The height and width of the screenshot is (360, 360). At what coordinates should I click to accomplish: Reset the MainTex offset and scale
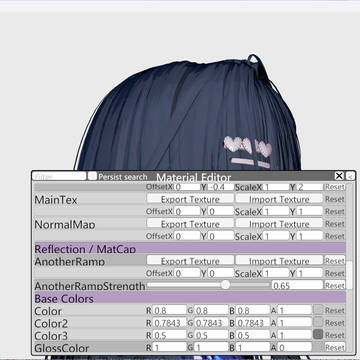tap(335, 211)
